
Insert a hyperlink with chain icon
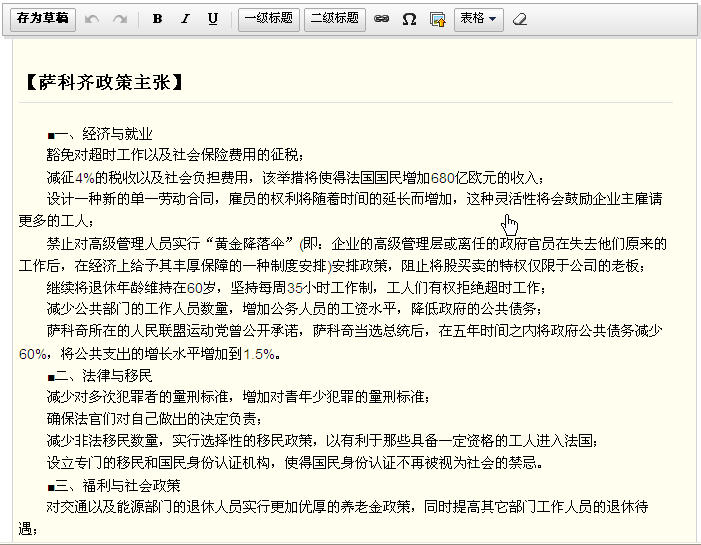(x=381, y=19)
